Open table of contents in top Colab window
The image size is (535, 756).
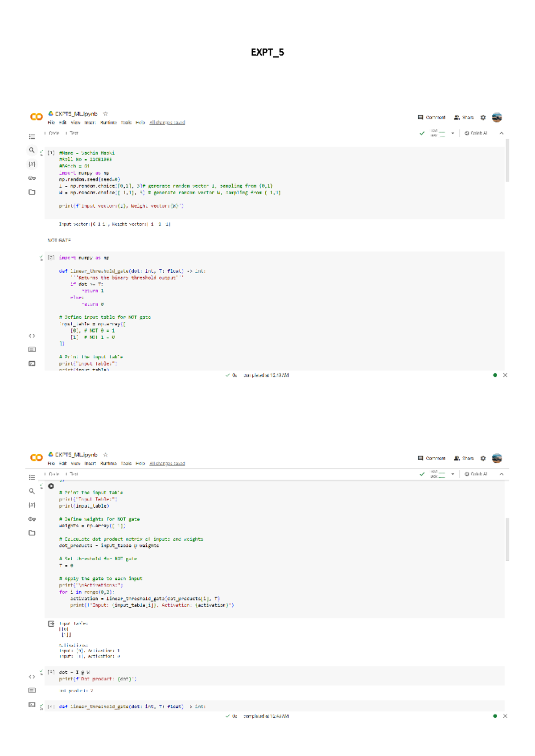click(x=32, y=136)
